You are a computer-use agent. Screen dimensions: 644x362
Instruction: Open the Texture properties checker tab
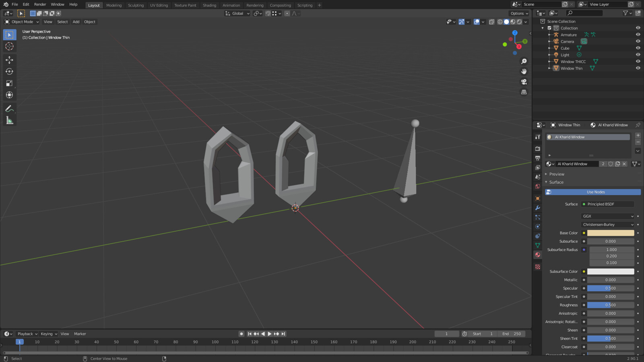point(538,267)
